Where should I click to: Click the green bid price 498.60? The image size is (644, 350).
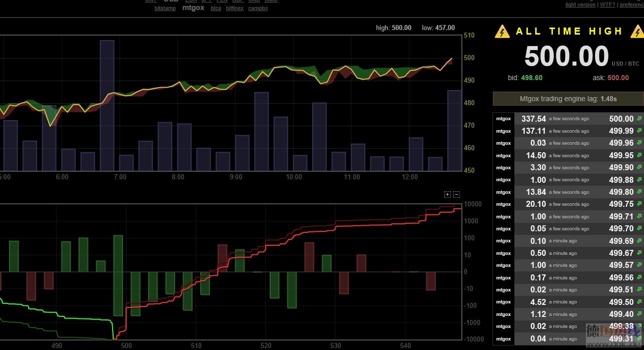pyautogui.click(x=531, y=78)
